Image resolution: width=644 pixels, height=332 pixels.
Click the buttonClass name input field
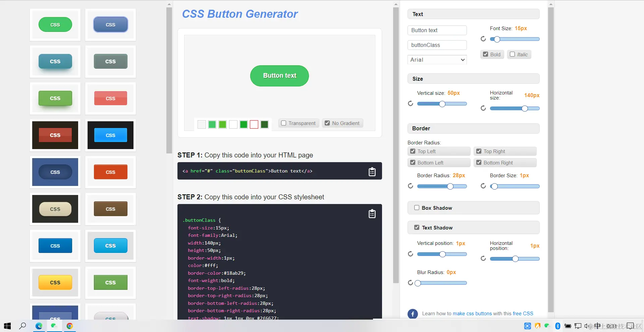pyautogui.click(x=437, y=45)
